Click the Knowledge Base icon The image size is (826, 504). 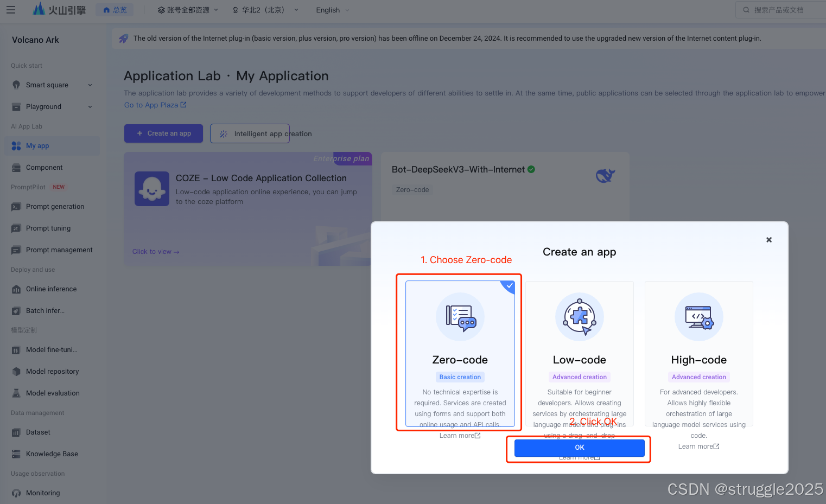16,454
